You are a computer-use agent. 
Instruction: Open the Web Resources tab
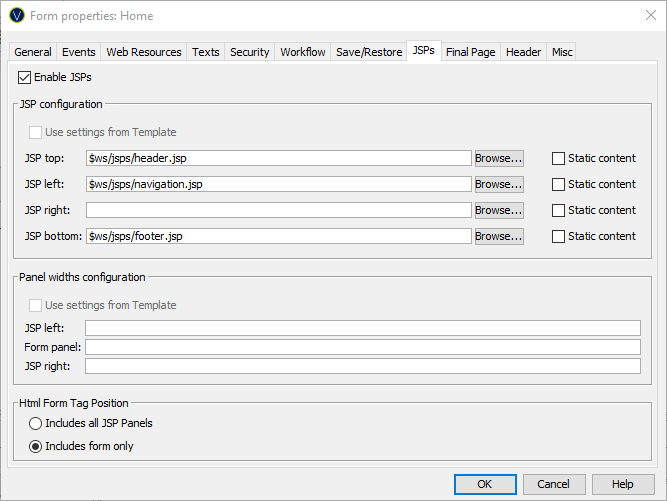click(144, 52)
